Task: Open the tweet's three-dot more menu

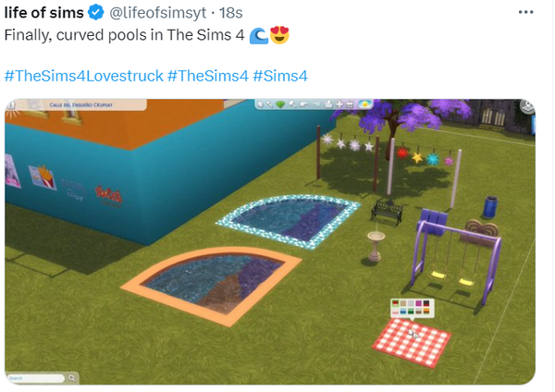Action: [x=525, y=12]
